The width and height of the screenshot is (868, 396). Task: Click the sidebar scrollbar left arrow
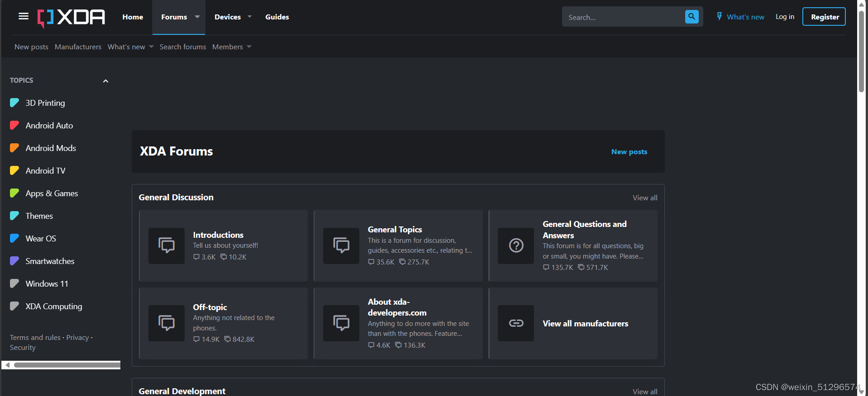point(7,365)
